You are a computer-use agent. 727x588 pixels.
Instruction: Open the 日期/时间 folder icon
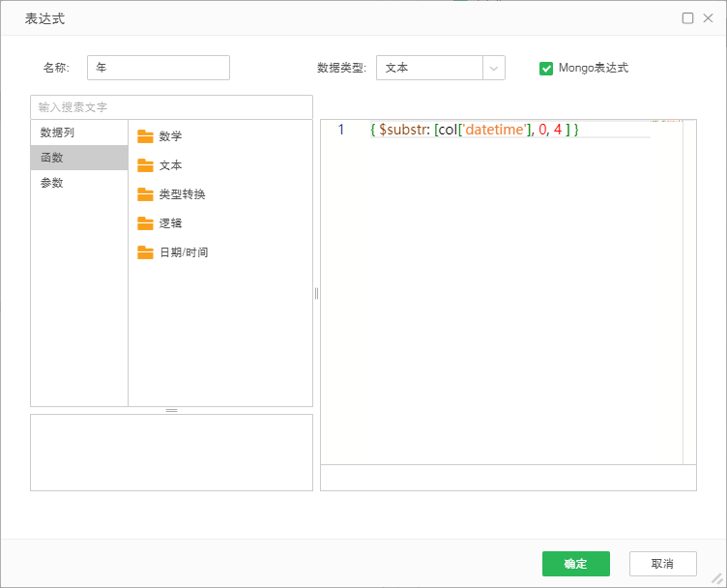(x=146, y=252)
